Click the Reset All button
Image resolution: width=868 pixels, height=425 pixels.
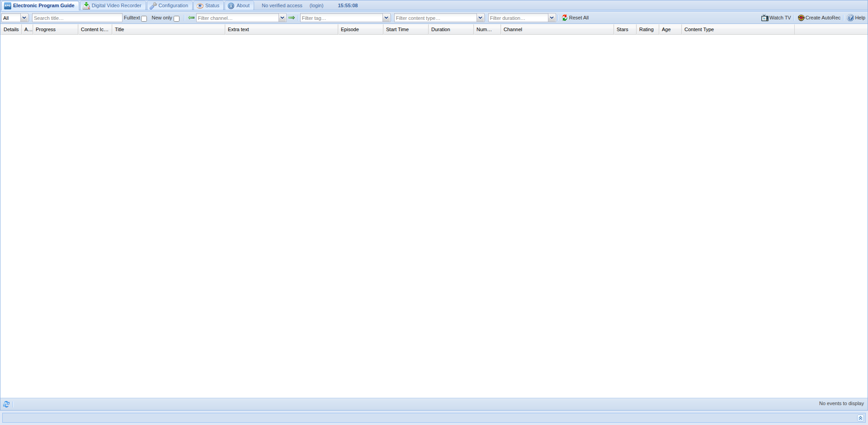coord(575,18)
